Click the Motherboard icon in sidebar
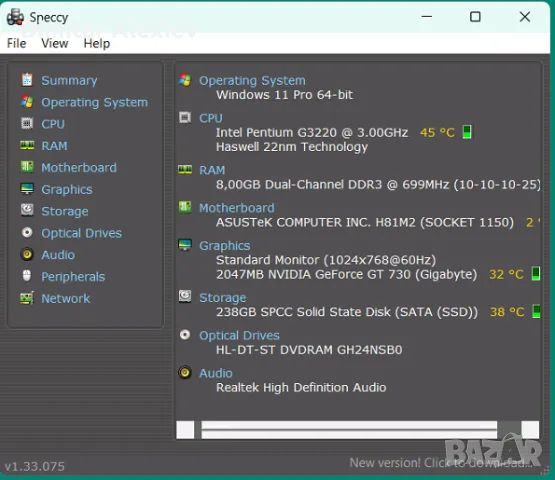The width and height of the screenshot is (555, 480). click(27, 167)
